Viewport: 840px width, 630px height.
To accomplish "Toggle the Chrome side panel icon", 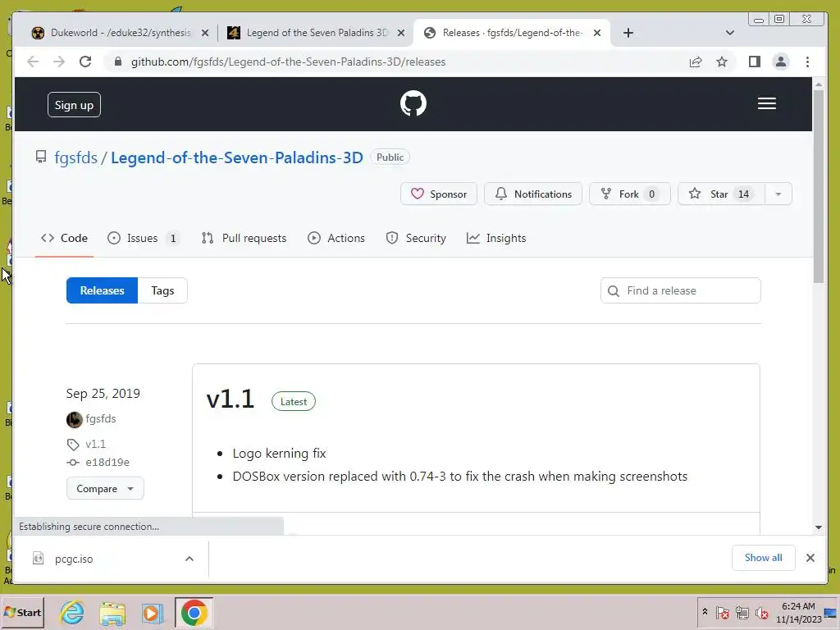I will pyautogui.click(x=755, y=62).
